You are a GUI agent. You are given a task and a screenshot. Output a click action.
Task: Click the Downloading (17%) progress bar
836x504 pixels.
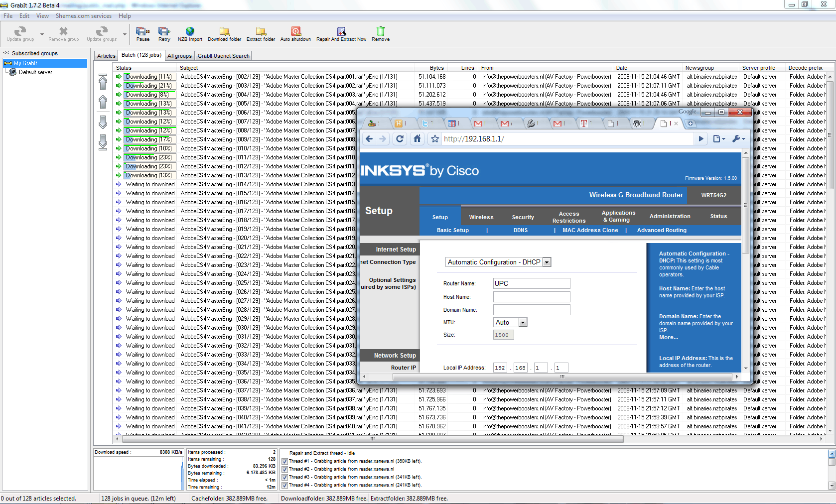[149, 139]
